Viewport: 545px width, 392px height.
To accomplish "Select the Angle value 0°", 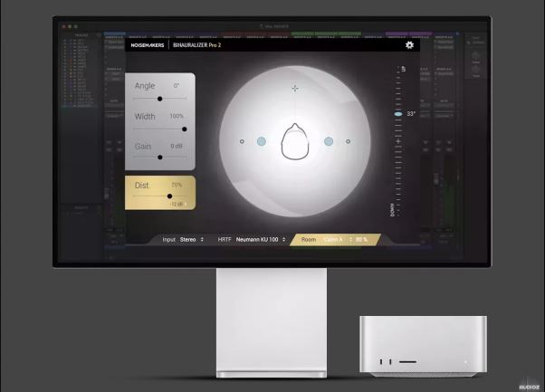I will pyautogui.click(x=177, y=86).
